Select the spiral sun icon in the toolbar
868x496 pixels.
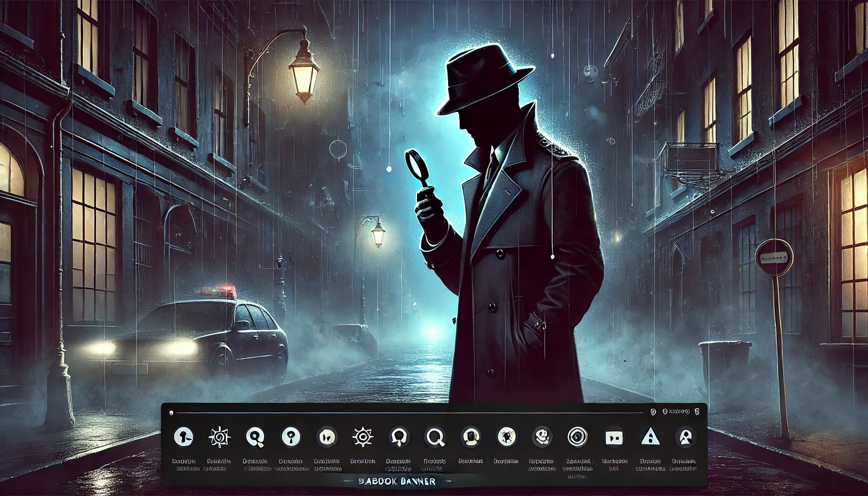pos(218,437)
